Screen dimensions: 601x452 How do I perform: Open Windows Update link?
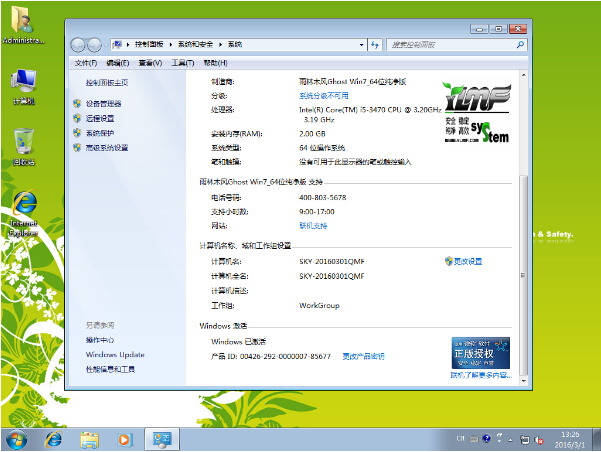[x=115, y=354]
